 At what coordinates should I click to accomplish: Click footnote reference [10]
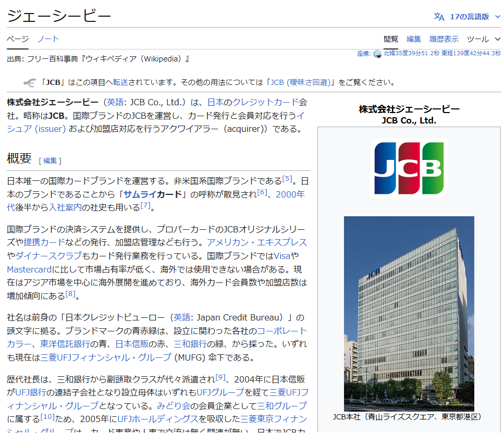coord(47,417)
